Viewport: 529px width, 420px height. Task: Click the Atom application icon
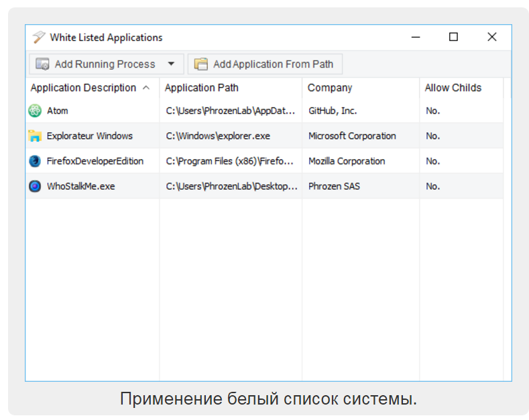(x=35, y=111)
